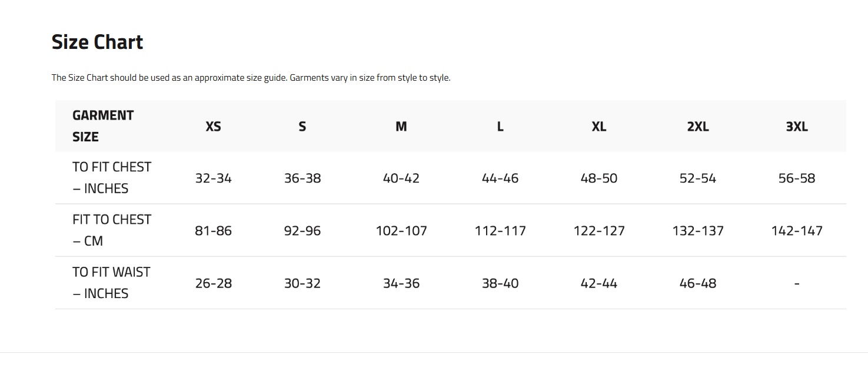The height and width of the screenshot is (367, 868).
Task: Select the 32-34 chest inches cell
Action: click(213, 178)
